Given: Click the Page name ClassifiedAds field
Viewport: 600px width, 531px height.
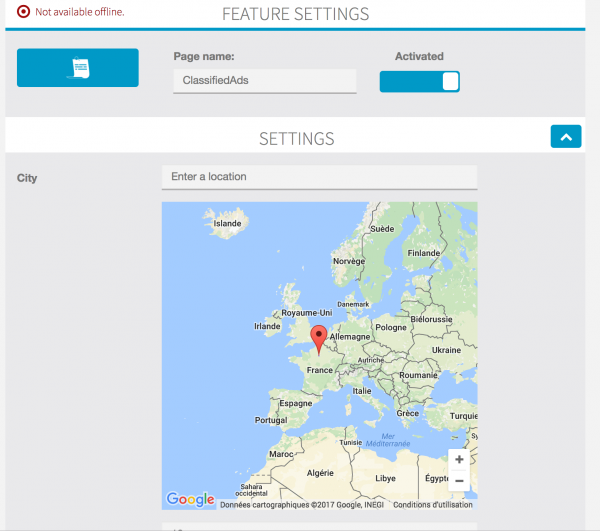Looking at the screenshot, I should click(264, 81).
